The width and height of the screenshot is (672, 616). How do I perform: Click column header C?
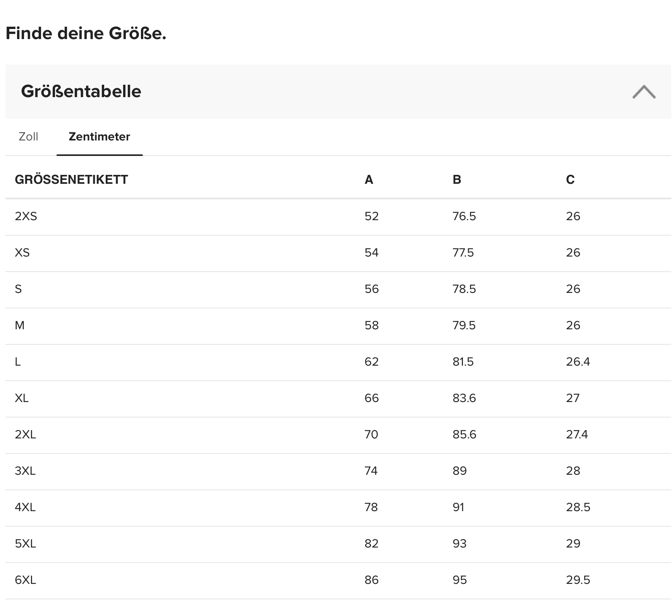point(570,180)
